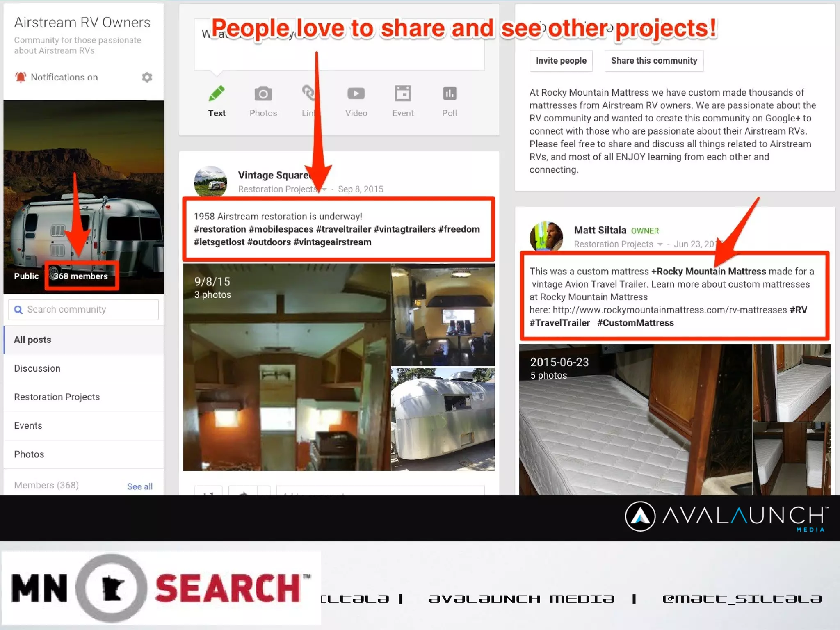Open Restoration Projects category in sidebar

point(84,397)
